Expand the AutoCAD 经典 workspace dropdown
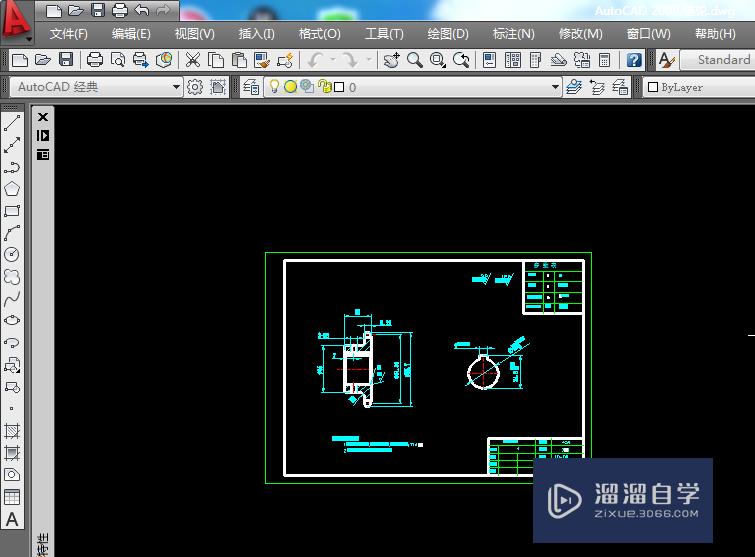Image resolution: width=755 pixels, height=557 pixels. pos(176,87)
